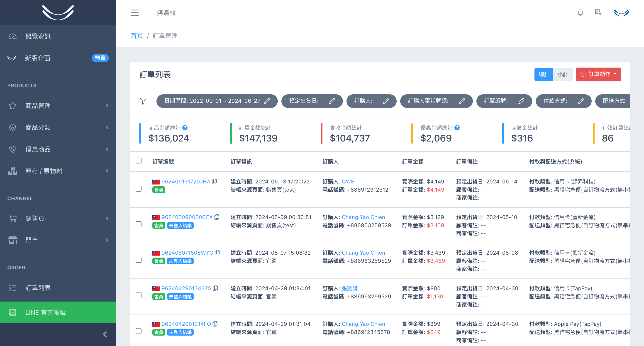Click help icon beside 優惠金額總計

pyautogui.click(x=457, y=128)
